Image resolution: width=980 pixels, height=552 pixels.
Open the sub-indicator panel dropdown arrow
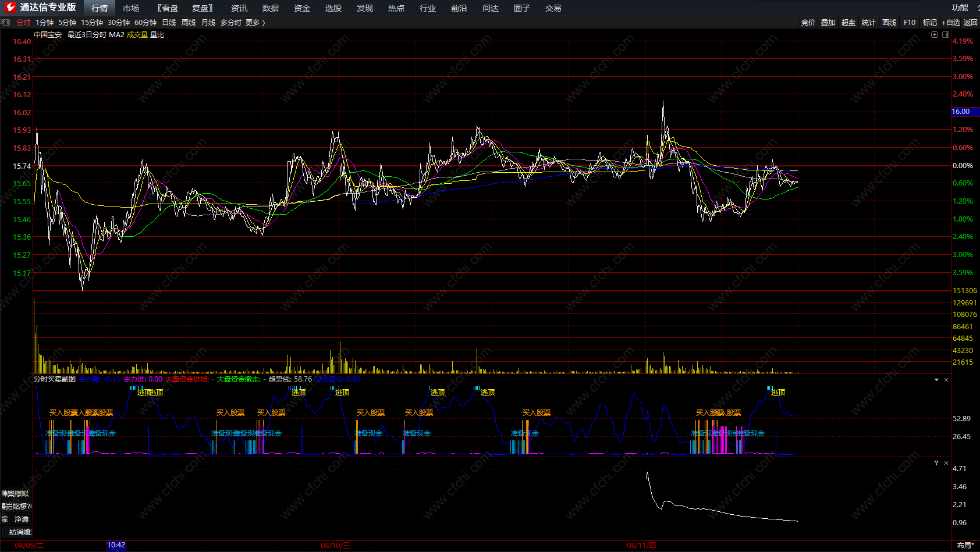936,380
